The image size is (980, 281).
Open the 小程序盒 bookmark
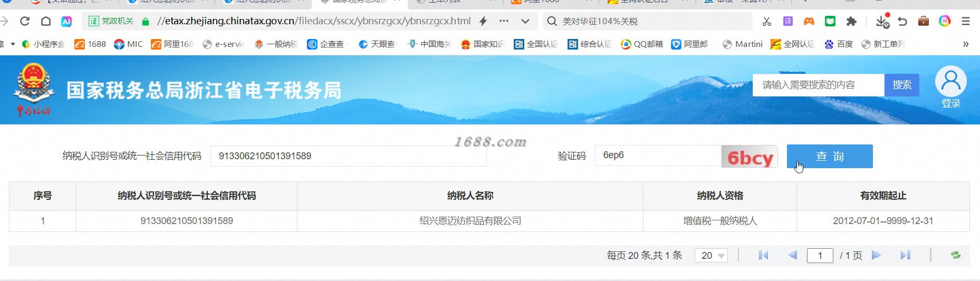43,44
